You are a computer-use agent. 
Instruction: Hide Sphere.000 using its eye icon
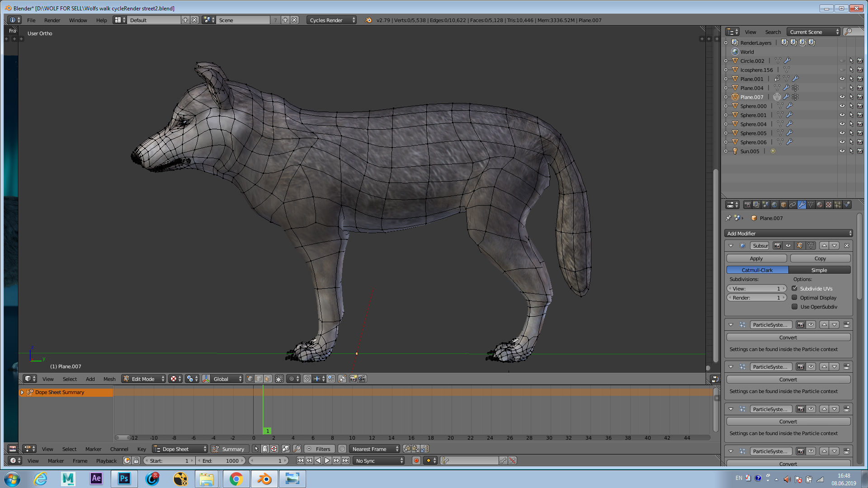[842, 106]
